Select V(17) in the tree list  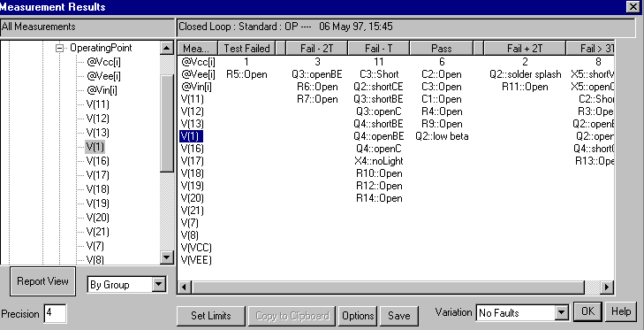(x=97, y=175)
